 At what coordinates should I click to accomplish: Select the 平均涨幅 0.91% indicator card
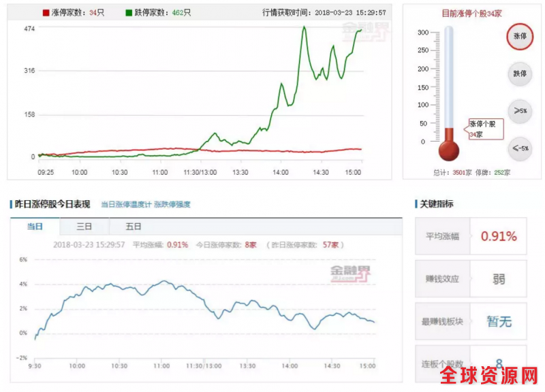click(471, 236)
